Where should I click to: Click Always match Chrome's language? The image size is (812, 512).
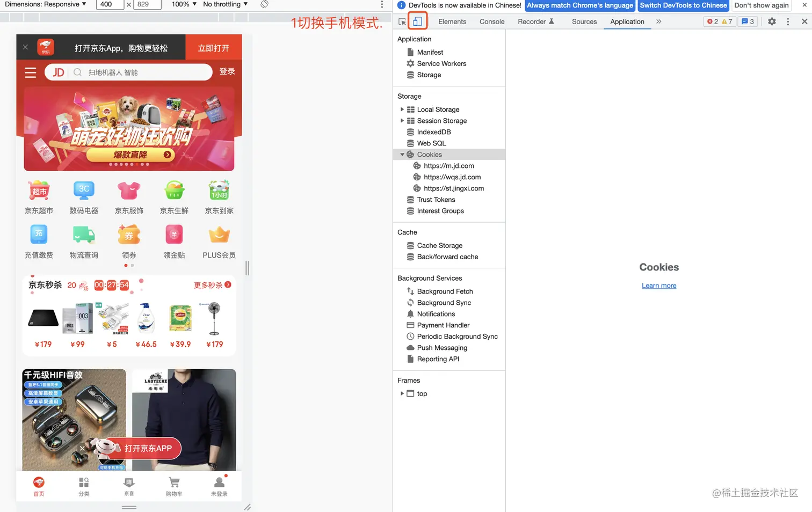coord(580,5)
